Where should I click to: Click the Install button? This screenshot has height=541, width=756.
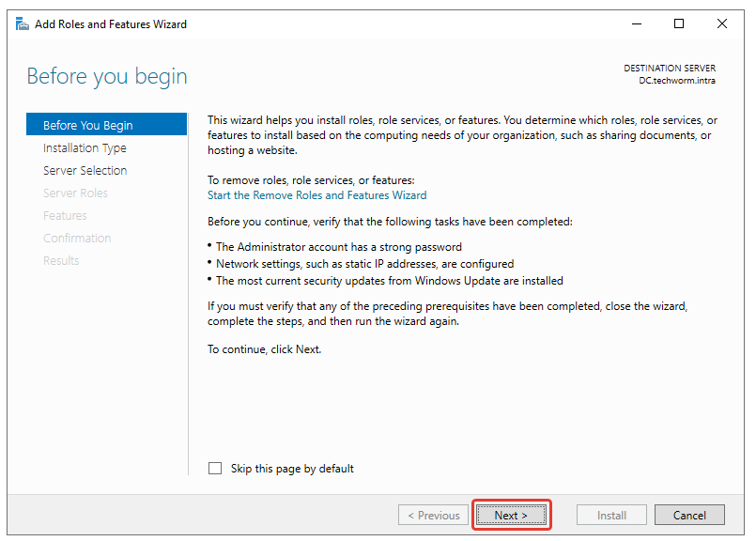(x=612, y=515)
